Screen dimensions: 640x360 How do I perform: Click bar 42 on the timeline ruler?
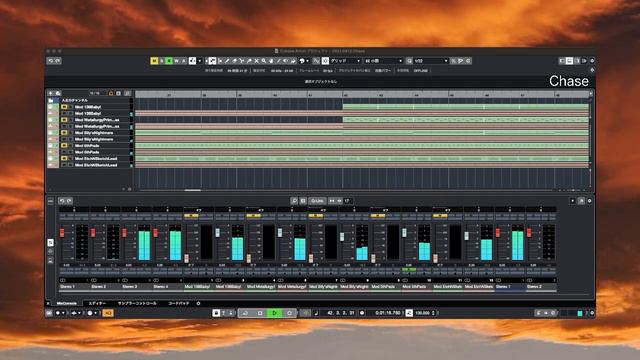click(x=346, y=95)
